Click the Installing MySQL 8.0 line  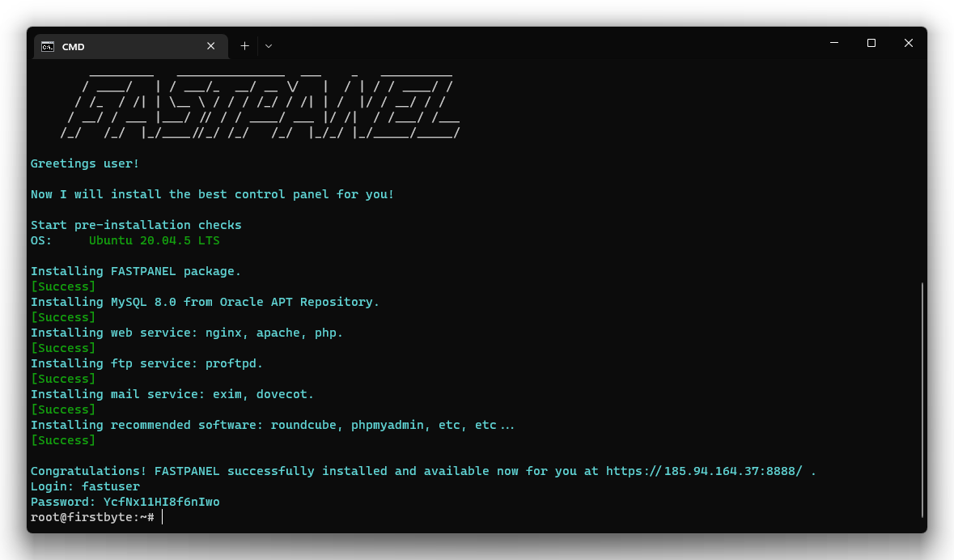(x=205, y=302)
